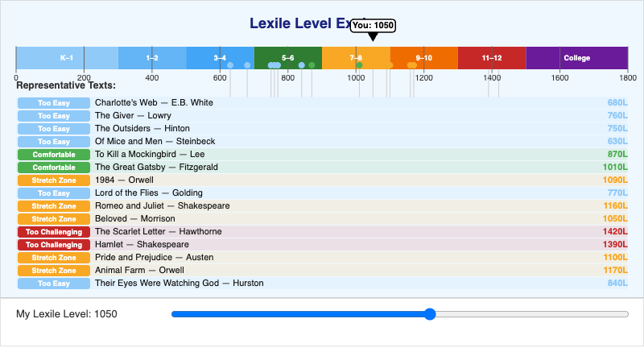Viewport: 644px width, 348px height.
Task: Click the K–1 grade band segment
Action: (67, 58)
